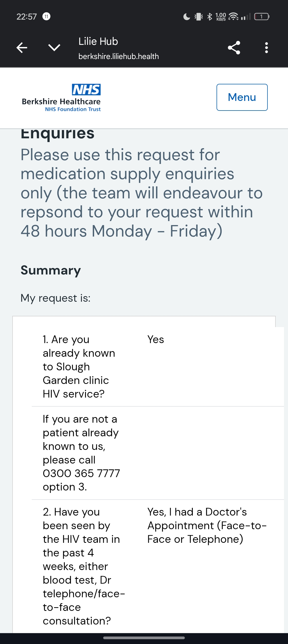Tap the status bar clock

27,17
